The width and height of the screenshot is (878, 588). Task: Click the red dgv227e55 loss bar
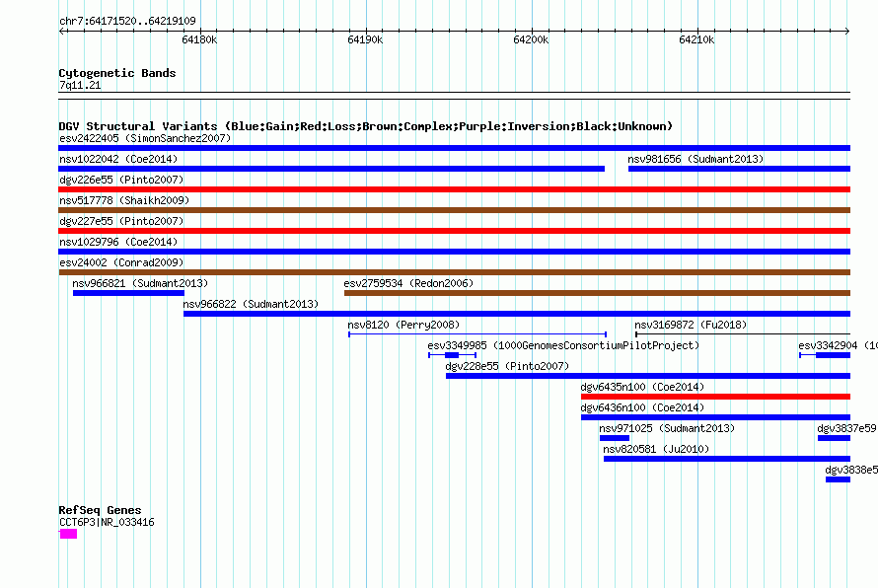[x=454, y=231]
